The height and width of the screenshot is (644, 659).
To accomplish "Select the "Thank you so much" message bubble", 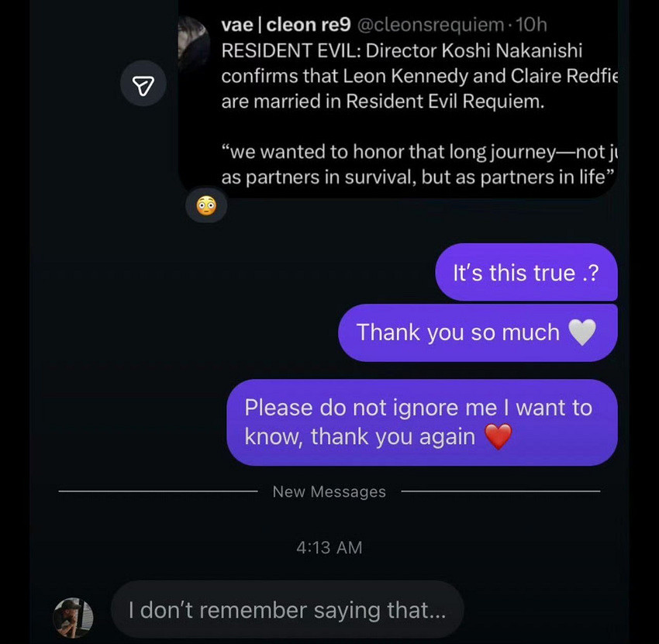I will click(477, 332).
